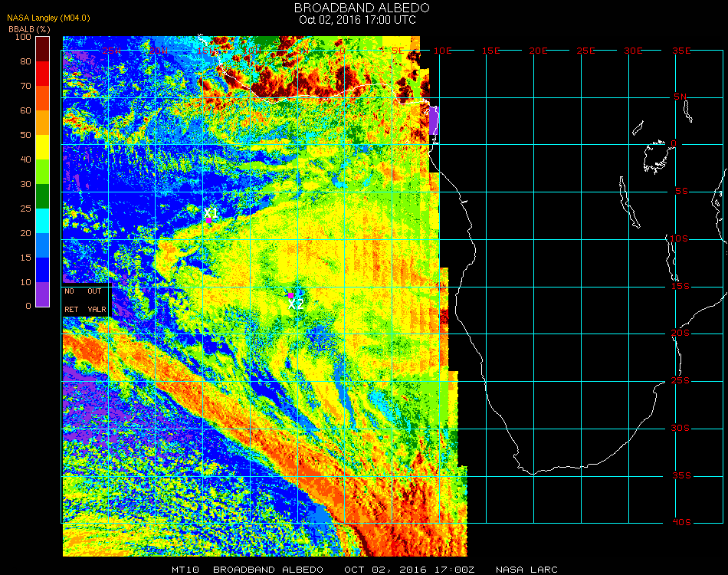Click the 'NASA LARC' text in the footer
The width and height of the screenshot is (728, 575).
coord(526,570)
